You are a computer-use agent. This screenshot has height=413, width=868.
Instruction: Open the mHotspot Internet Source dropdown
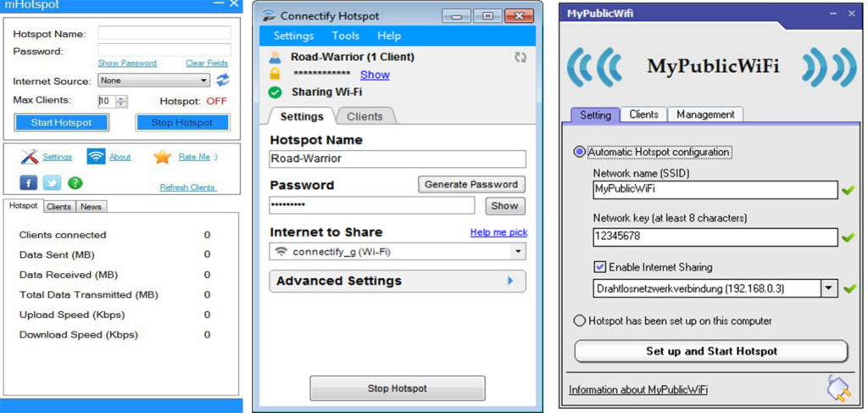(x=154, y=81)
